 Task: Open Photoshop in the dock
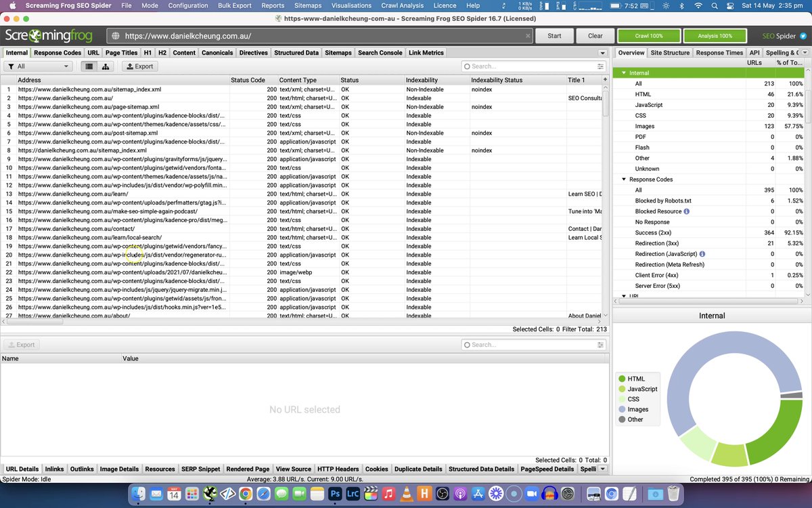pyautogui.click(x=335, y=494)
